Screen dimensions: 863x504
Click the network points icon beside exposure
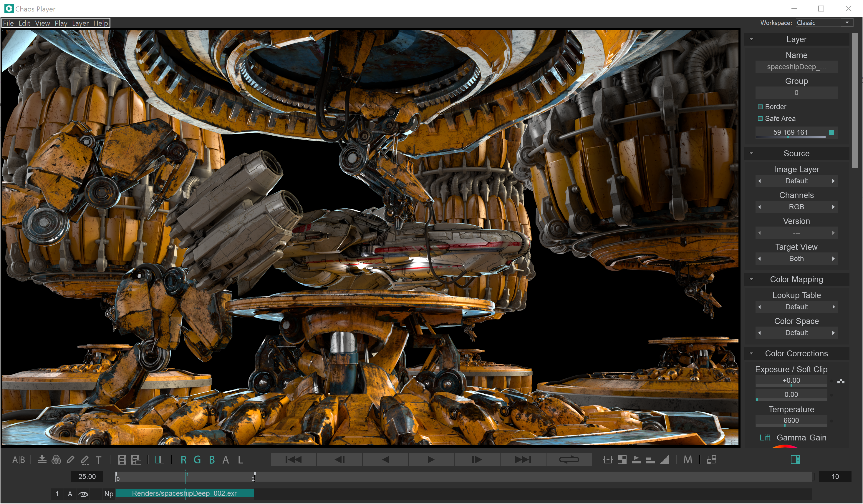pos(841,381)
